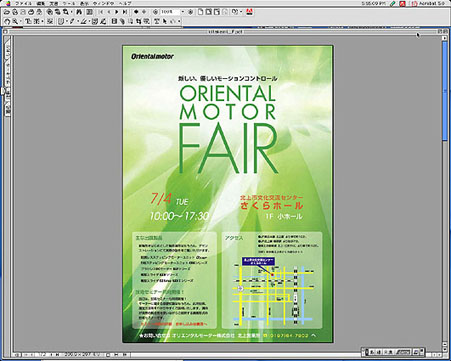The image size is (451, 361).
Task: Select the Crop tool
Action: coord(138,21)
